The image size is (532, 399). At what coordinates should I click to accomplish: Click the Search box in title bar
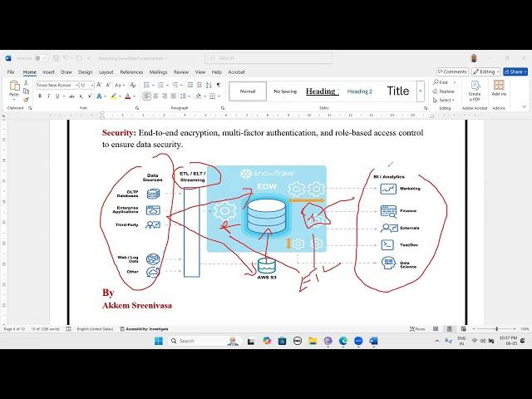click(268, 58)
